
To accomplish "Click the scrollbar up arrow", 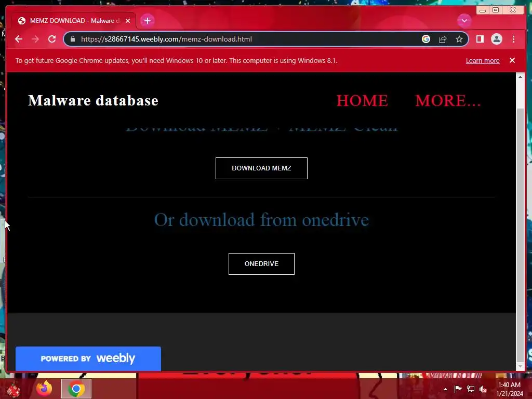I will (x=520, y=77).
